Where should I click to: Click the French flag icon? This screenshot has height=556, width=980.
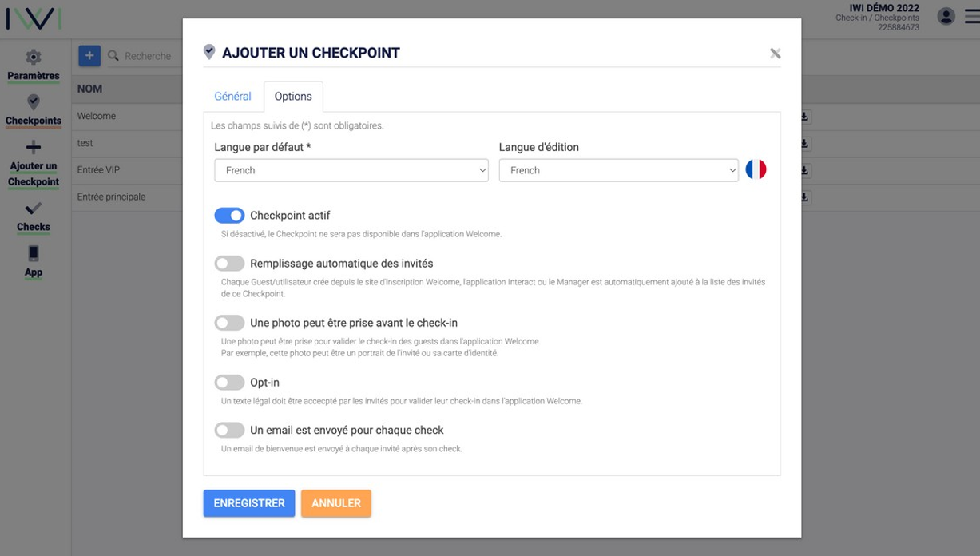(x=756, y=169)
